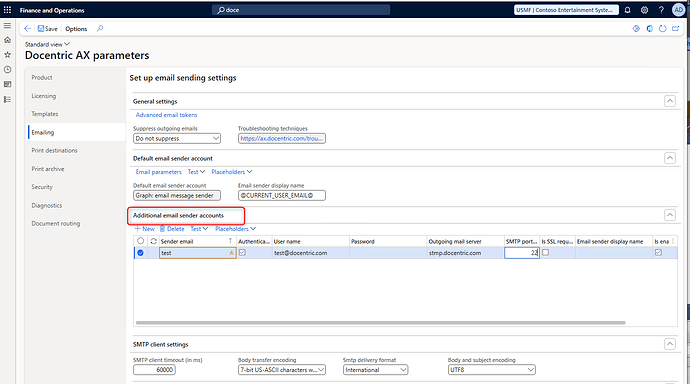Open the Smtp delivery format dropdown
Viewport: 690px width, 384px height.
point(375,369)
